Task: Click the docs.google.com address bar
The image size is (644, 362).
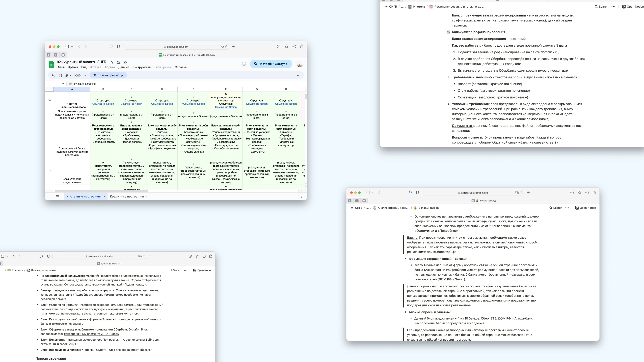Action: point(177,47)
